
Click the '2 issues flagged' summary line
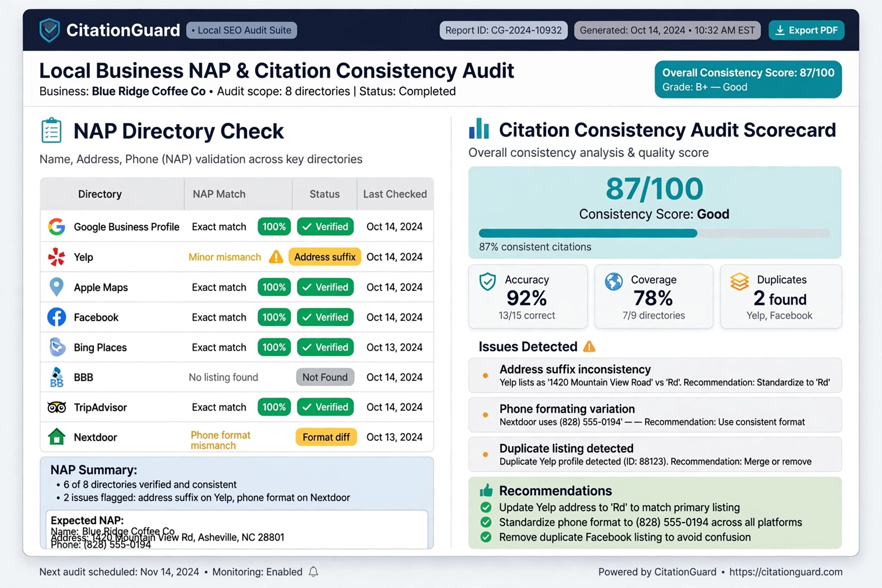coord(207,498)
